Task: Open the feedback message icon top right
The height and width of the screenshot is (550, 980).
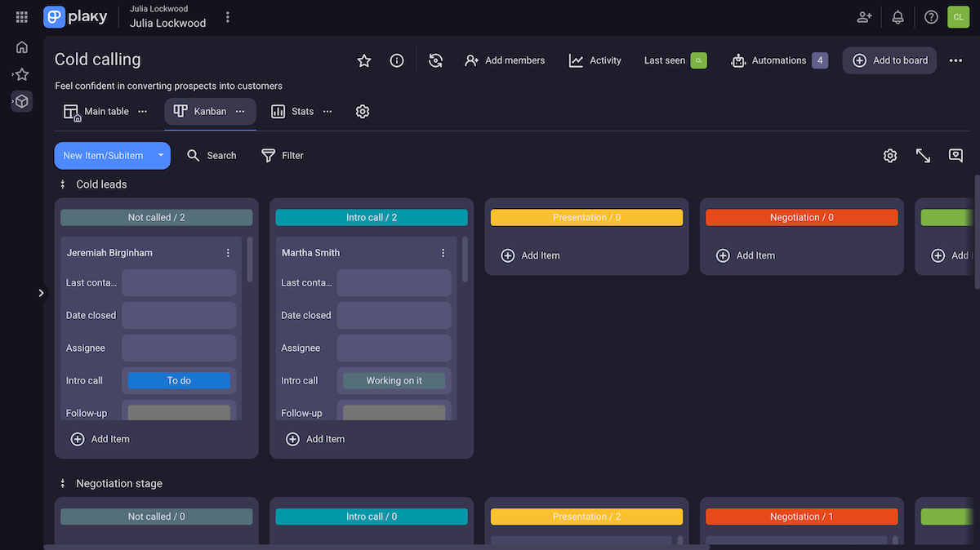Action: click(955, 155)
